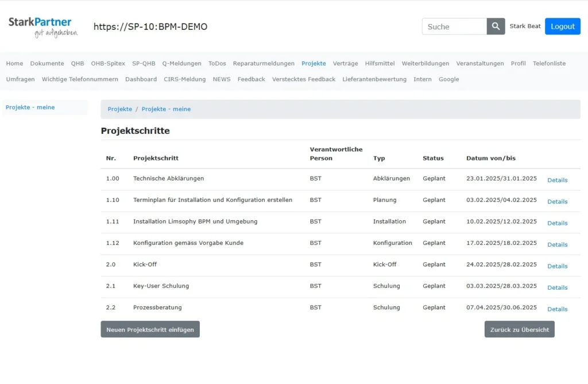
Task: Navigate to Hilfsmittel
Action: [380, 63]
